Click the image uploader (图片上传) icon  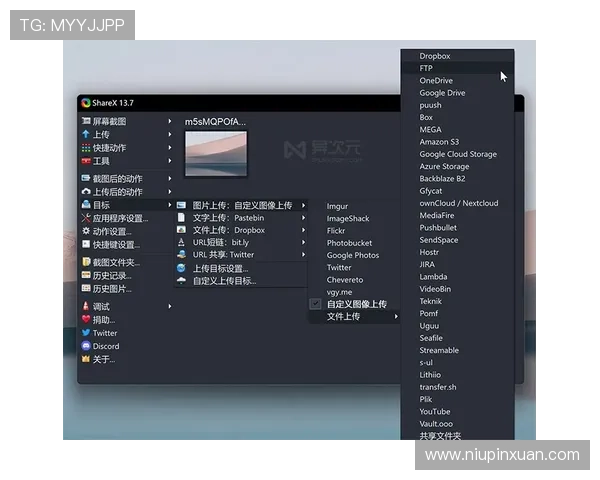(181, 206)
